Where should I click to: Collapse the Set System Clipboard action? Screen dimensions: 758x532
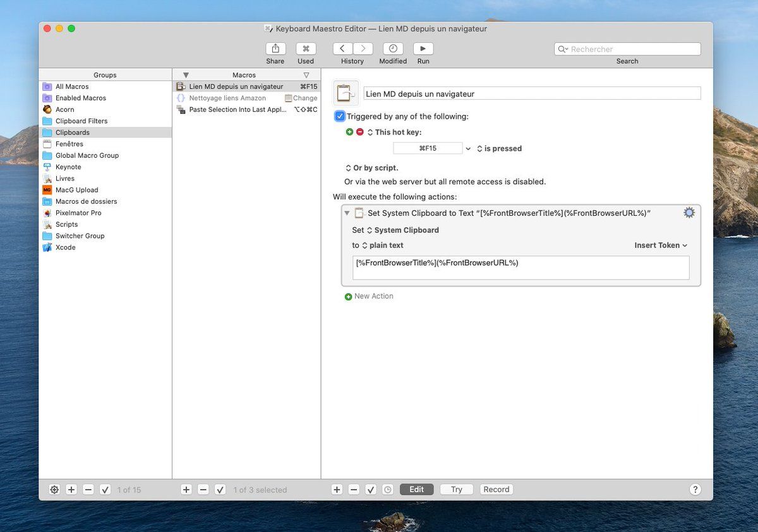click(x=347, y=213)
